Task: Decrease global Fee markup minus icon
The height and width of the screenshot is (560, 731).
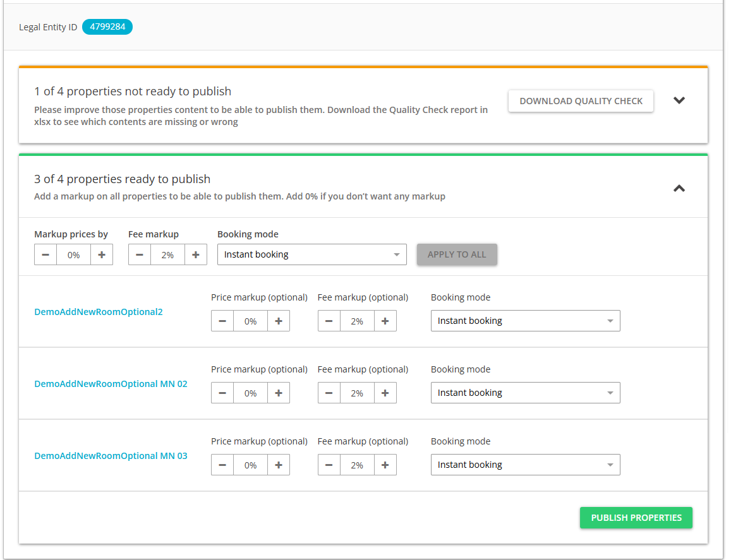Action: pos(140,255)
